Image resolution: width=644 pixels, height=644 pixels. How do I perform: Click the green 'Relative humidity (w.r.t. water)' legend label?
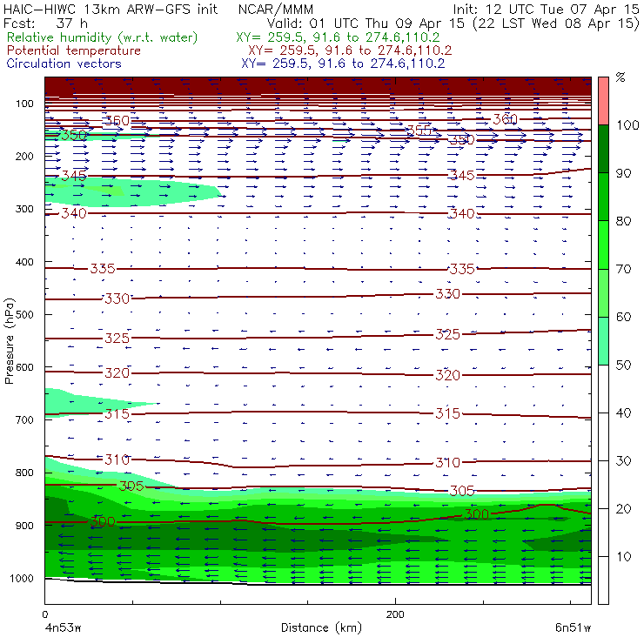tap(103, 37)
